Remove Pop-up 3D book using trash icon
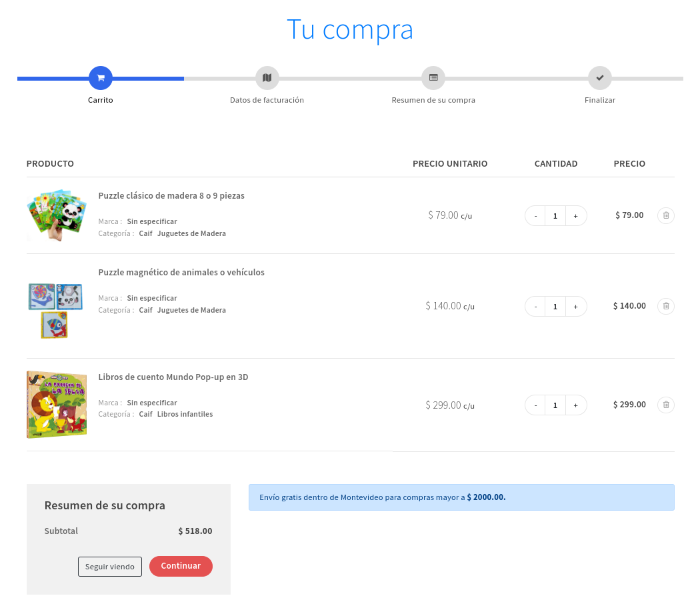The image size is (700, 608). [x=665, y=405]
